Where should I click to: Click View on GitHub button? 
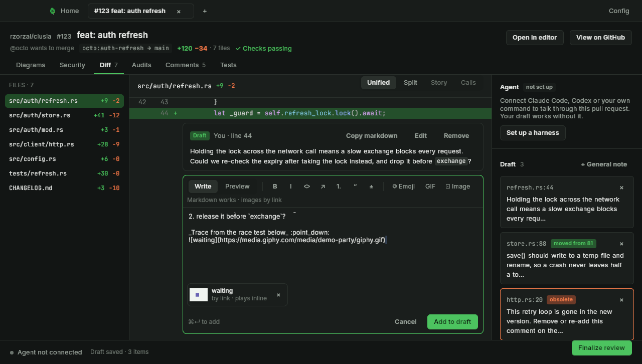[600, 38]
